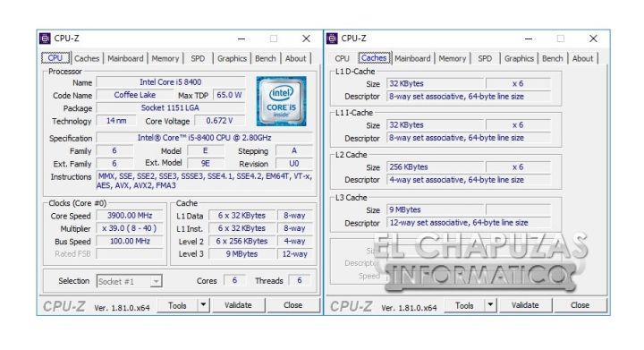The image size is (644, 350).
Task: Open About tab in left window
Action: click(296, 58)
